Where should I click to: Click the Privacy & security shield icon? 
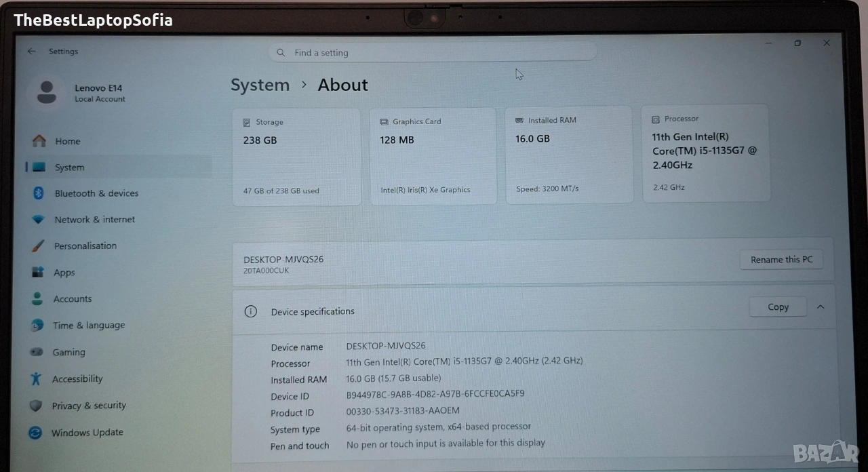pos(37,406)
